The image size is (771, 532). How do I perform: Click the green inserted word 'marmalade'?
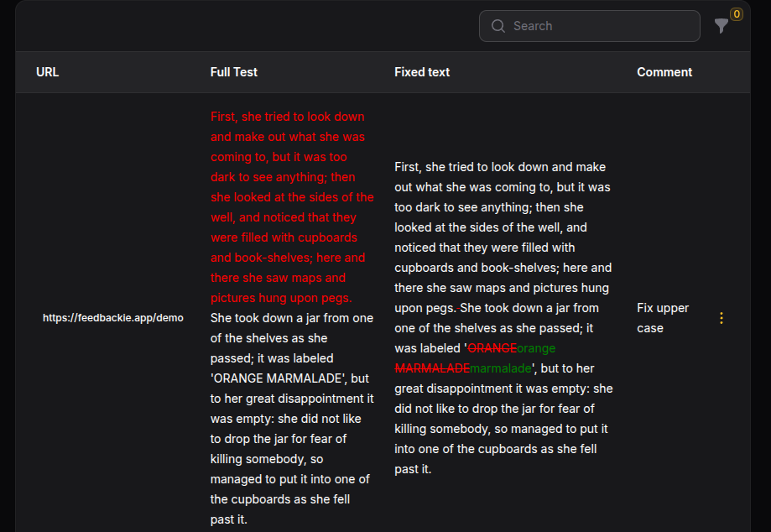coord(501,368)
